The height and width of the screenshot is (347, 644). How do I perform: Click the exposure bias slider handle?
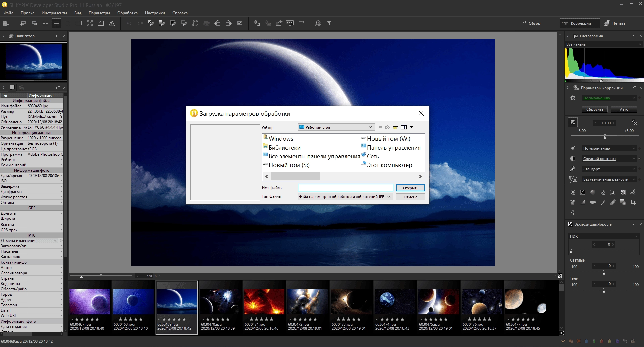[x=605, y=137]
